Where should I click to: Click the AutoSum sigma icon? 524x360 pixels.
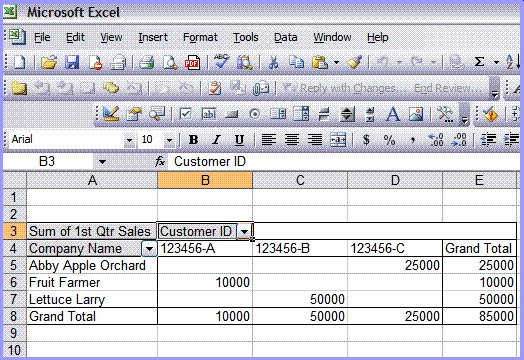(479, 62)
